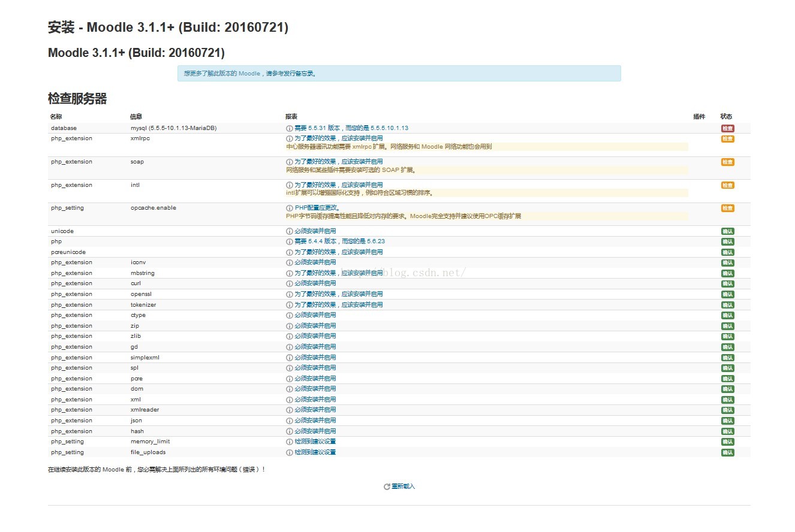This screenshot has height=532, width=795.
Task: Click the info icon in zip row
Action: [x=290, y=326]
